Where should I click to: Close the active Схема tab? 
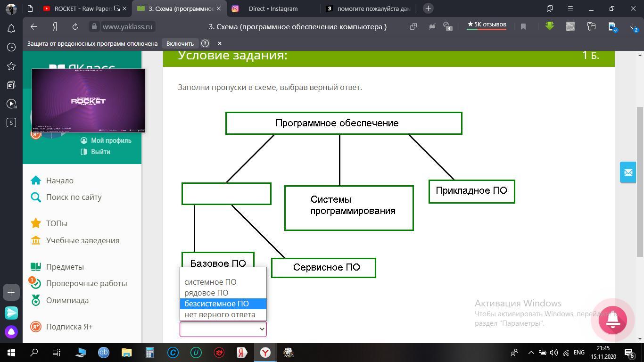click(218, 8)
